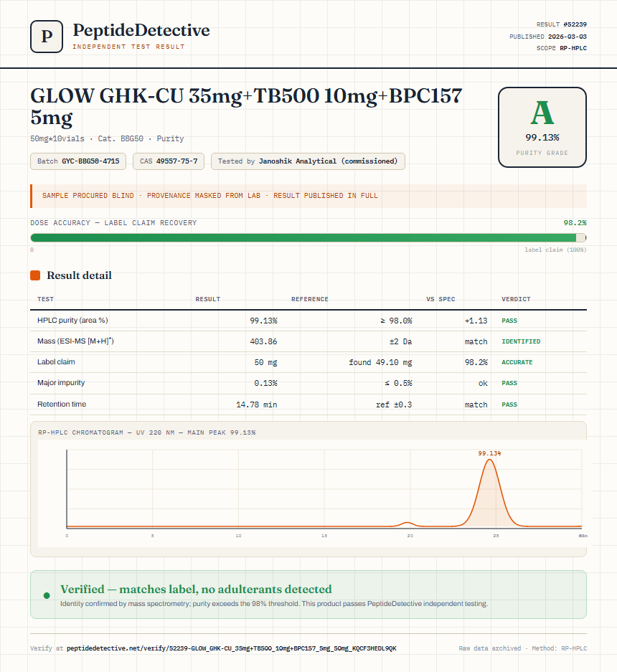Click the Verified matches label heading
This screenshot has width=617, height=672.
click(x=196, y=590)
